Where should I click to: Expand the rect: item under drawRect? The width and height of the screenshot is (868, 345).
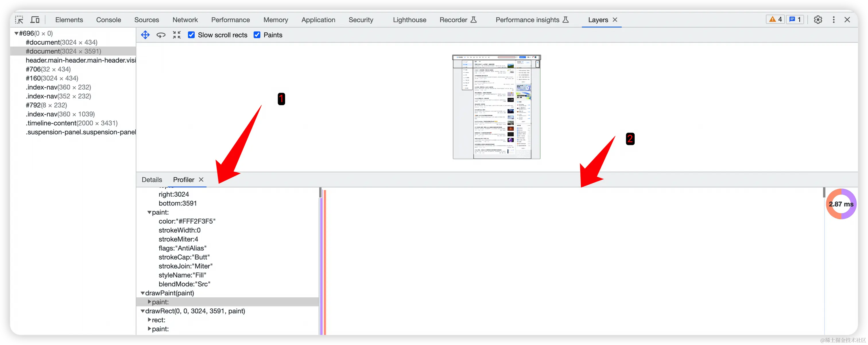click(x=149, y=320)
